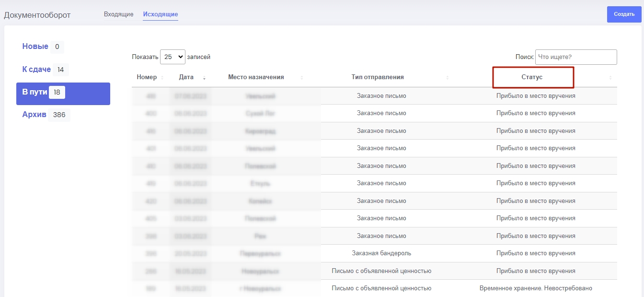Switch to the Входящие tab
The width and height of the screenshot is (644, 297).
(118, 14)
